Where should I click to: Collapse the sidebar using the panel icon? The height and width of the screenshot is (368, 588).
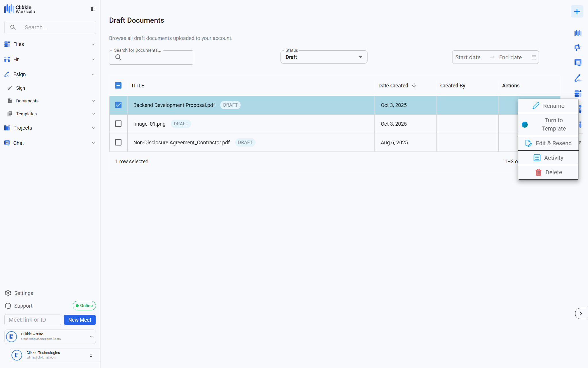click(93, 9)
